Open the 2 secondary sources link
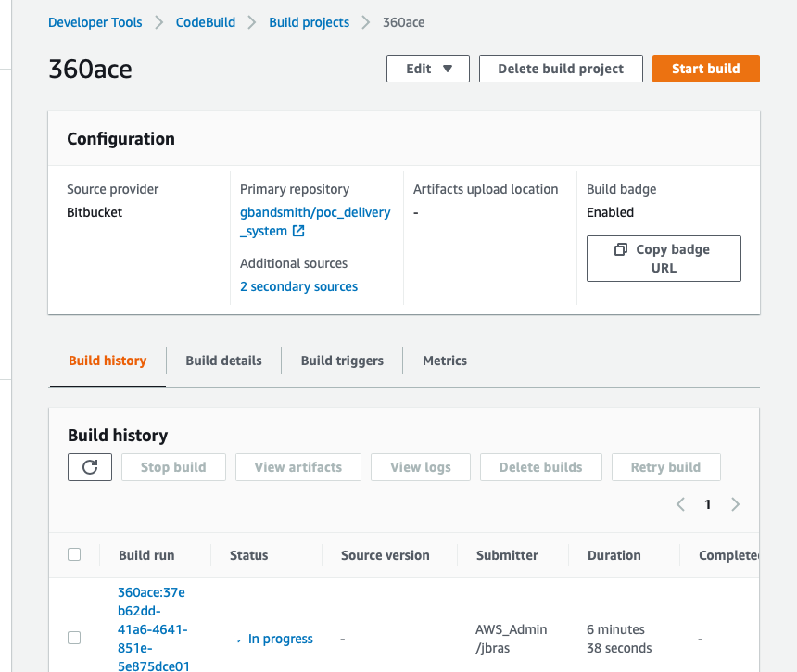 298,286
